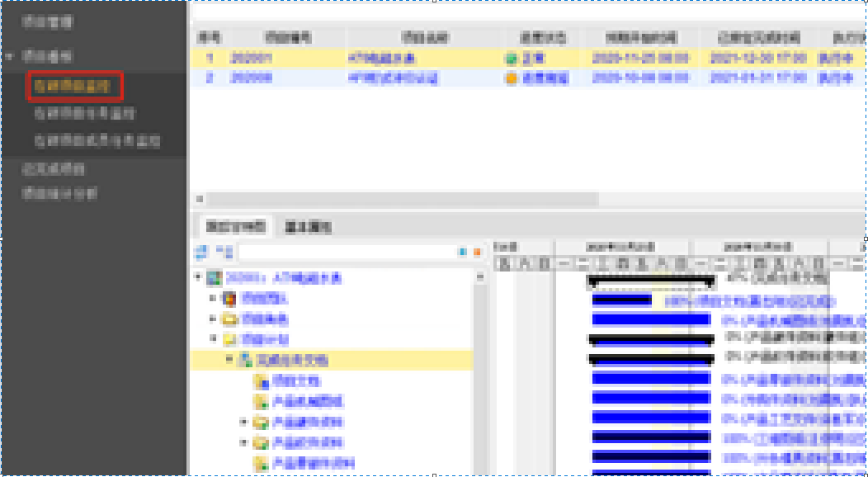Click the topmost black summary Gantt bar
This screenshot has height=477, width=868.
651,281
